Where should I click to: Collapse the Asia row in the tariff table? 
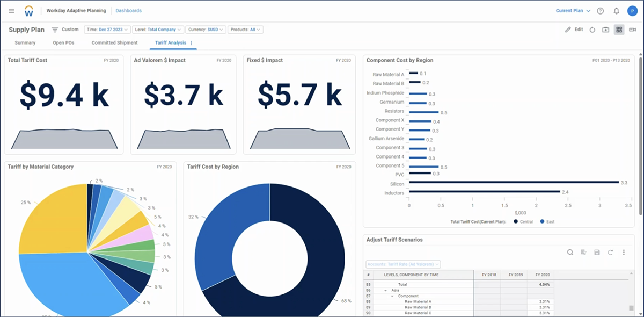(x=386, y=290)
